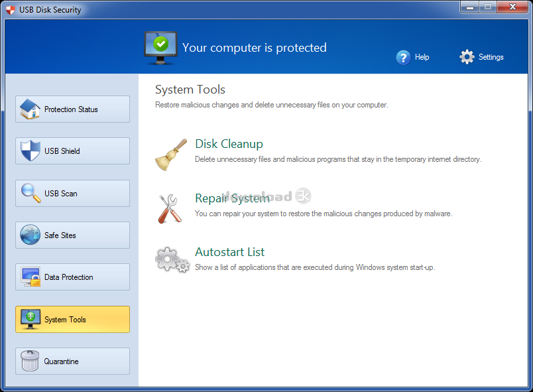533x392 pixels.
Task: Switch to the USB Scan section
Action: pos(72,193)
